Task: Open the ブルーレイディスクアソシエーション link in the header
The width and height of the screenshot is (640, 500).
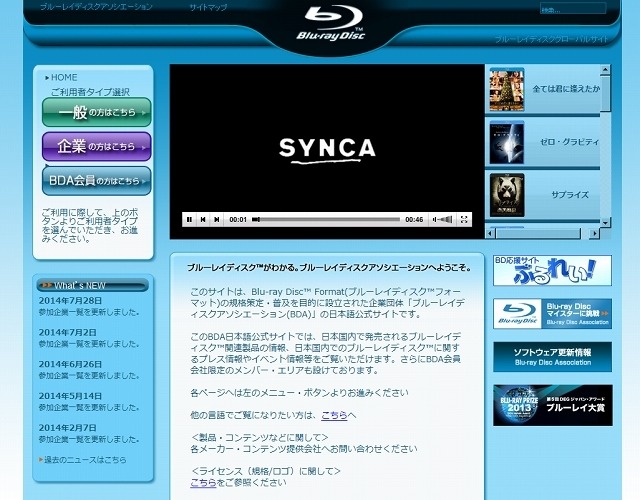Action: click(96, 7)
